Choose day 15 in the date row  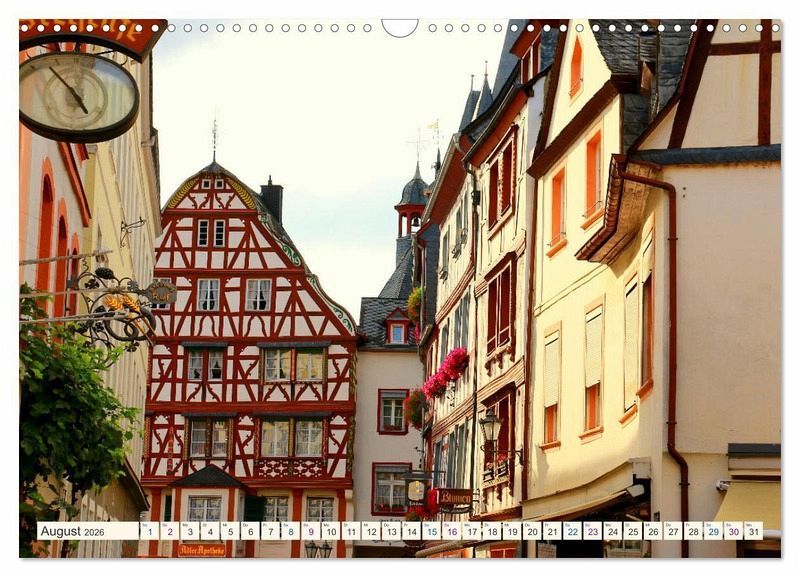coord(431,531)
